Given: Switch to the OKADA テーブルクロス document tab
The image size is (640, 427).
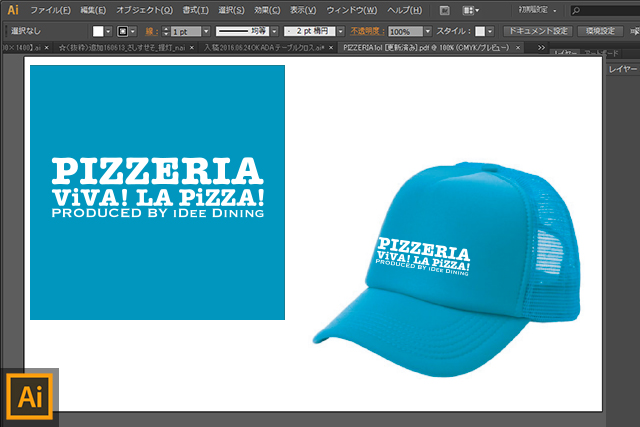Looking at the screenshot, I should 266,47.
